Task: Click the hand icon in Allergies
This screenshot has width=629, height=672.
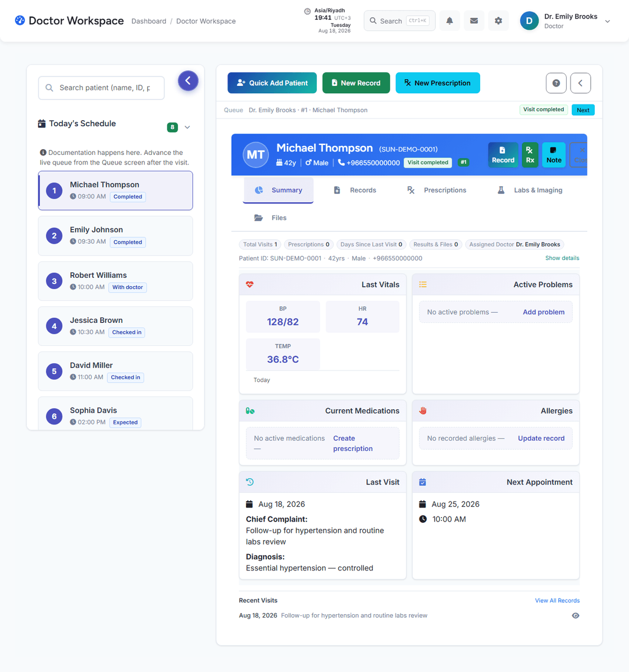Action: click(423, 410)
